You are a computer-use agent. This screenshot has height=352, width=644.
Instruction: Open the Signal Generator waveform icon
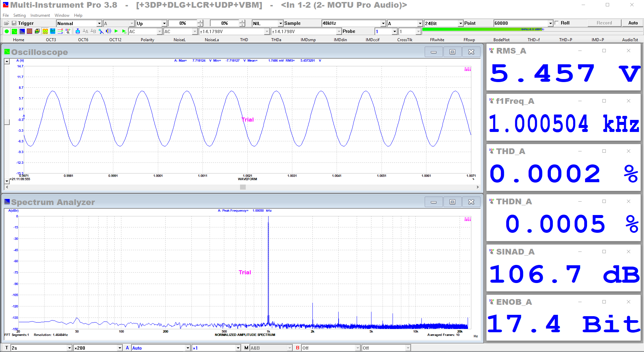point(45,31)
